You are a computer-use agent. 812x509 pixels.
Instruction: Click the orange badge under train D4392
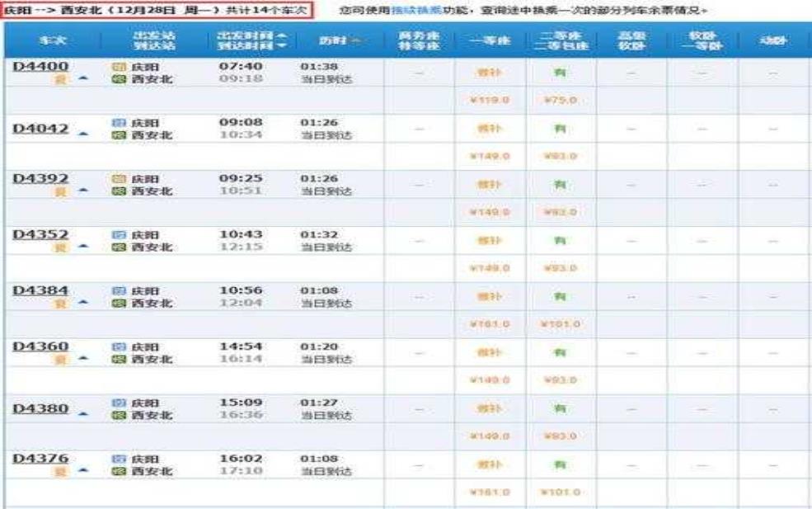tap(59, 192)
